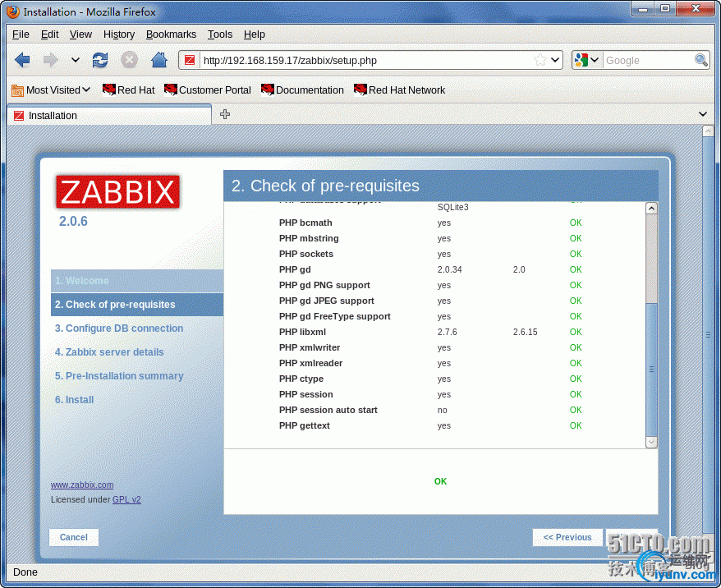The width and height of the screenshot is (721, 588).
Task: Open the History menu
Action: 119,34
